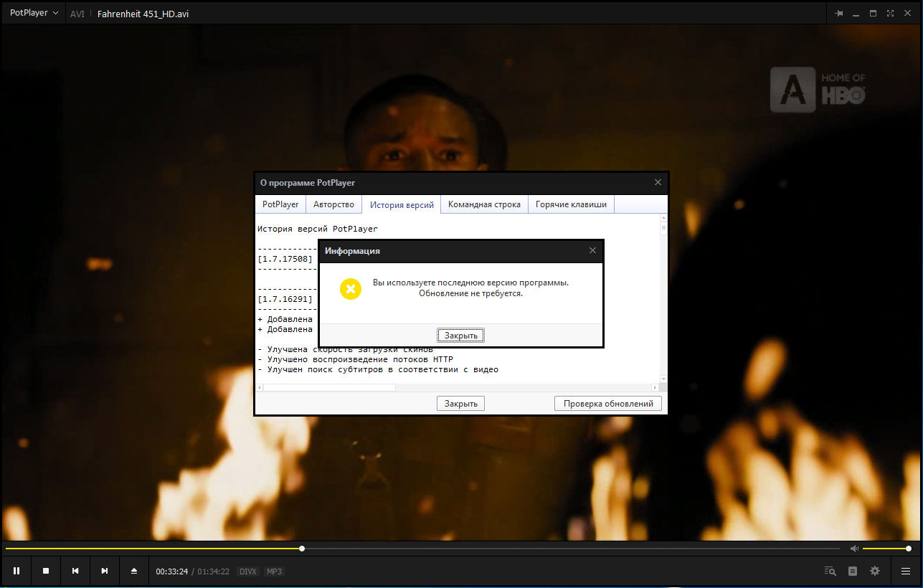923x588 pixels.
Task: Click the elapsed time 00:33:24
Action: [172, 572]
